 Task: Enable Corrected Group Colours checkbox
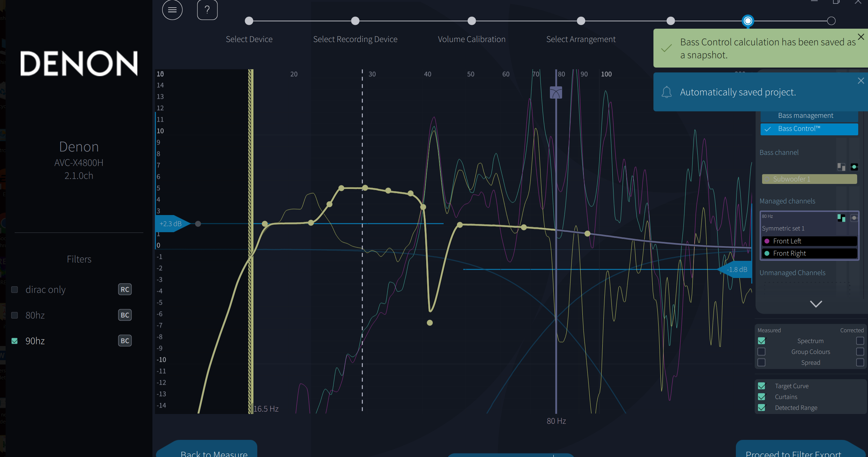click(860, 352)
